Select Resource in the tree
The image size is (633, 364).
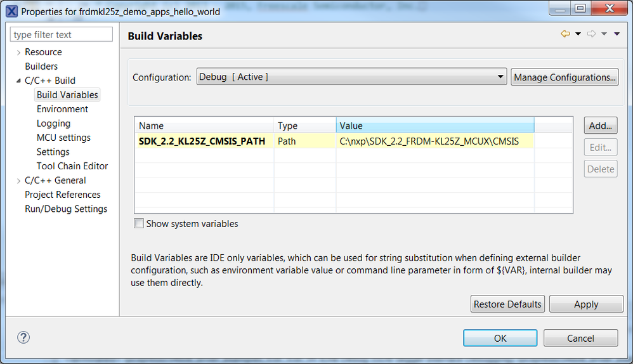tap(43, 52)
